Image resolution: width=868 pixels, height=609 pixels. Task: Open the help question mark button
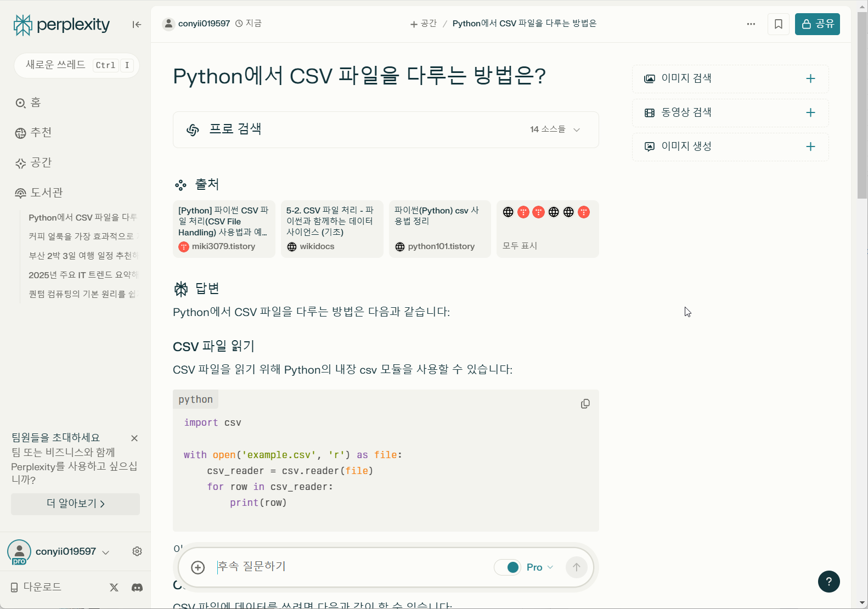click(828, 582)
